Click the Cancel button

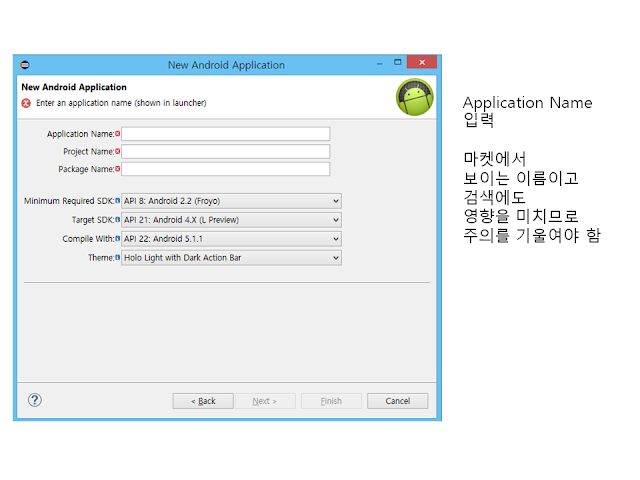(x=398, y=401)
